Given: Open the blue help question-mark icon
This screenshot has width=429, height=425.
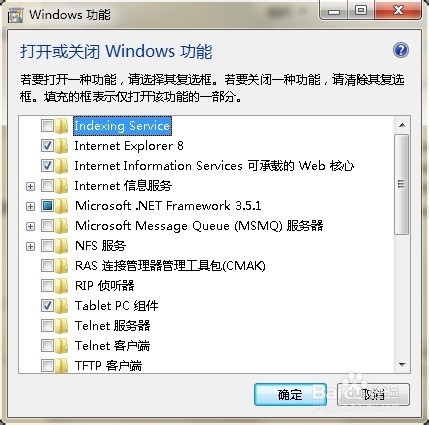Looking at the screenshot, I should tap(401, 51).
